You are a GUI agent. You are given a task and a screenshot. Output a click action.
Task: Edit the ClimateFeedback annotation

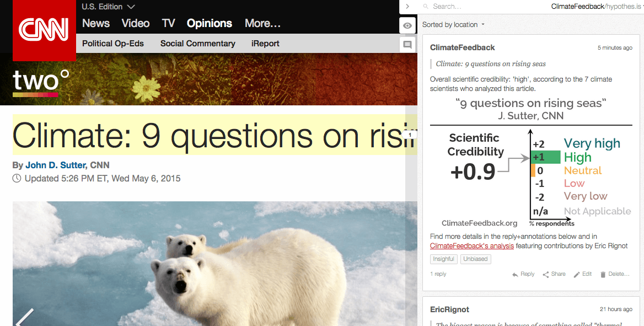(x=583, y=274)
